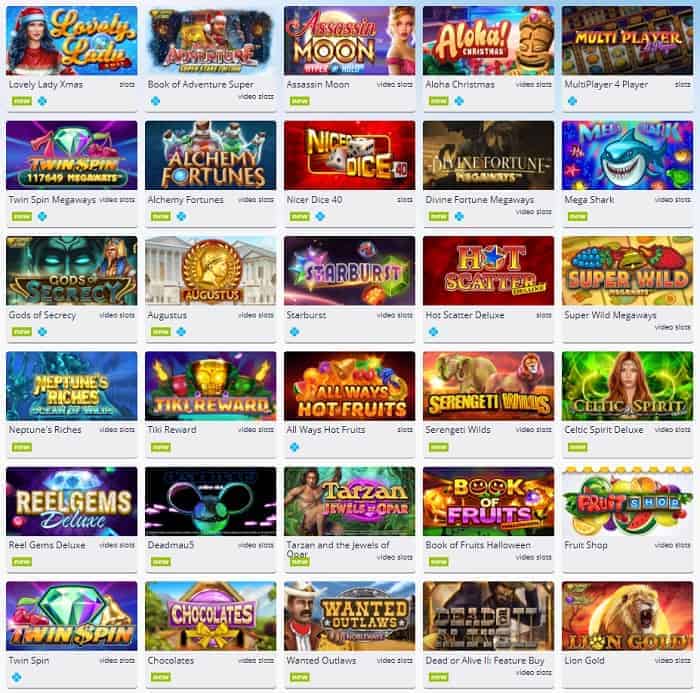This screenshot has width=700, height=693.
Task: Click the blue icon under Hot Scatter Deluxe
Action: 433,331
